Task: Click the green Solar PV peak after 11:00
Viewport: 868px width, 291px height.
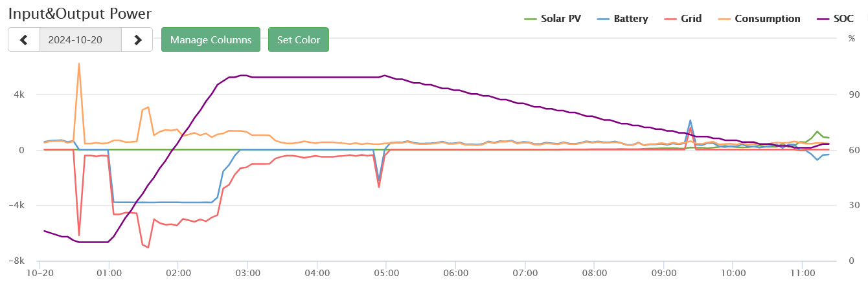Action: (x=817, y=131)
